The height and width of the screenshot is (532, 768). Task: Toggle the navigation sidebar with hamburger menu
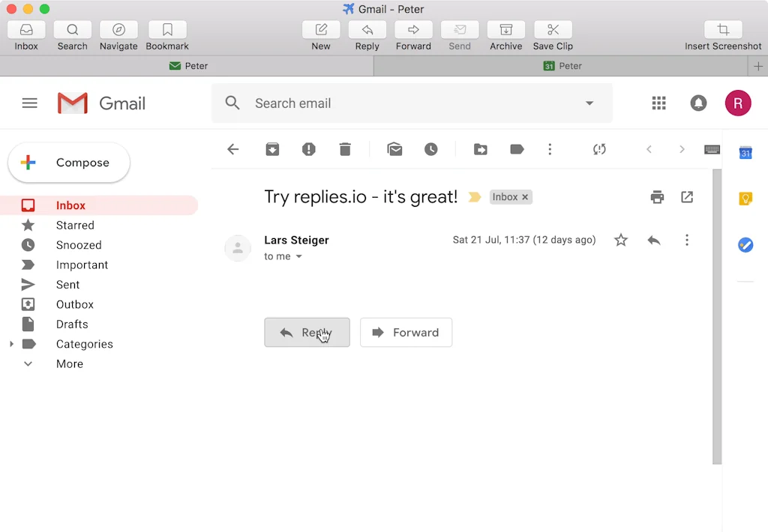(x=29, y=103)
